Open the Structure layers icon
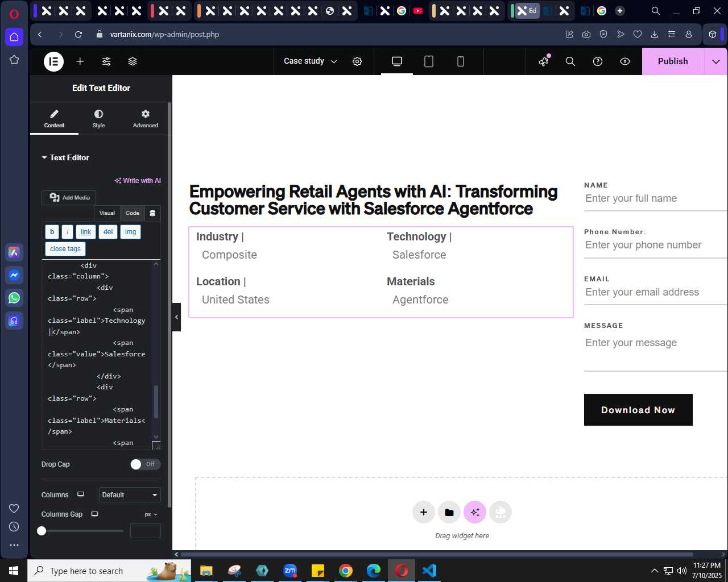728x582 pixels. point(133,61)
